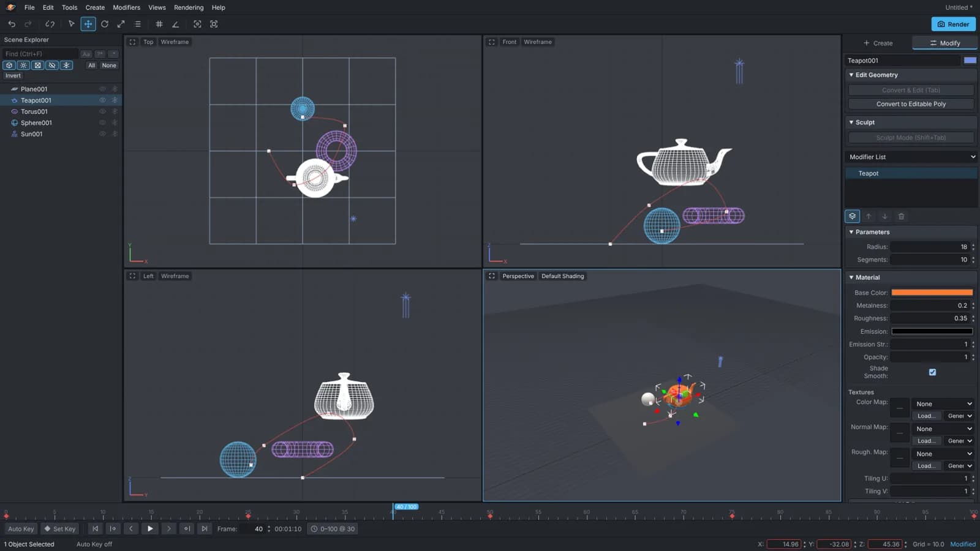Screen dimensions: 980x551
Task: Click the Render button
Action: (x=953, y=24)
